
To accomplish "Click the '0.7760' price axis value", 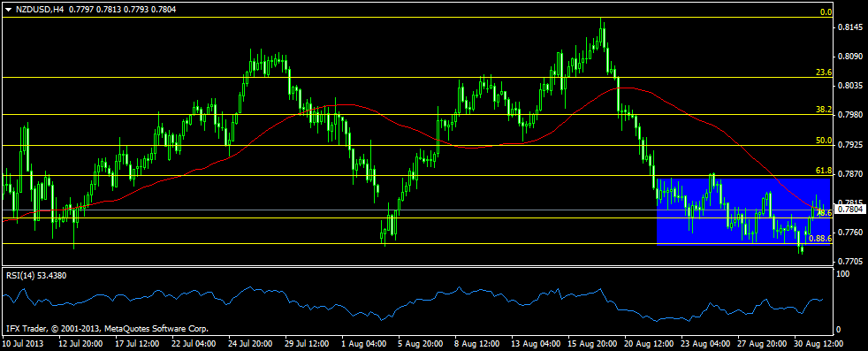I will tap(851, 232).
